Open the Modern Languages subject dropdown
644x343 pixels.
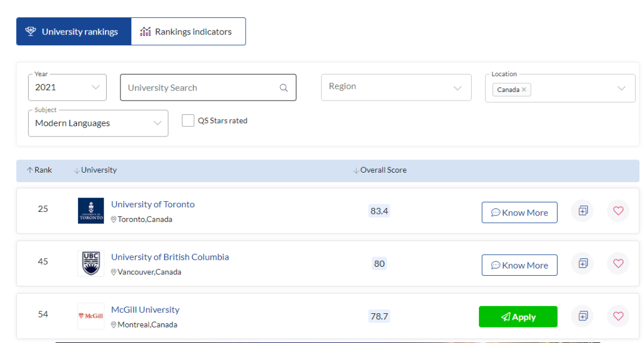point(98,123)
